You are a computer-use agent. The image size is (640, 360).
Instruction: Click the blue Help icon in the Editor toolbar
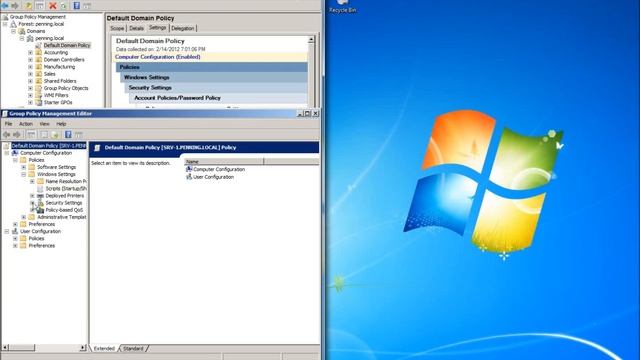click(x=68, y=135)
